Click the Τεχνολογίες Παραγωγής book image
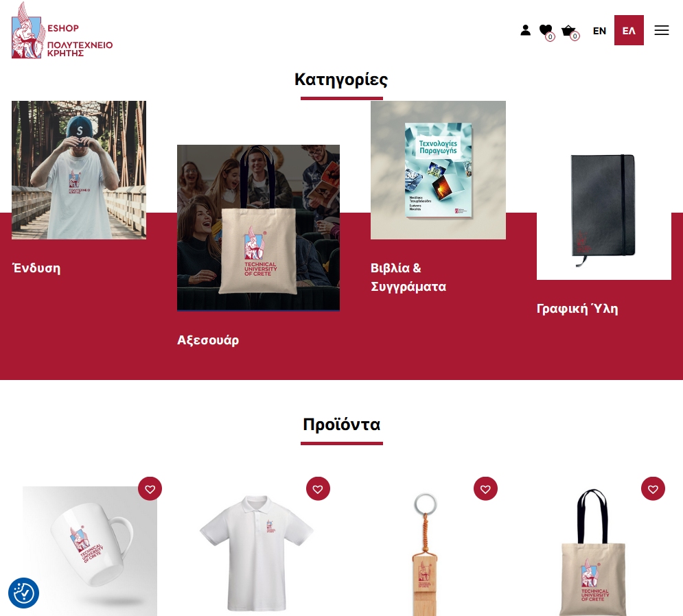The width and height of the screenshot is (683, 616). 438,170
